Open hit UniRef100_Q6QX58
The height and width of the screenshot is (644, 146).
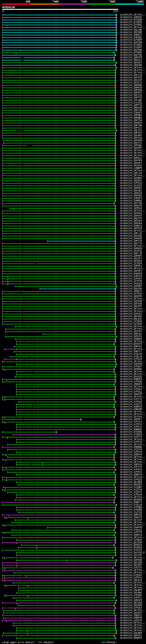coord(131,296)
